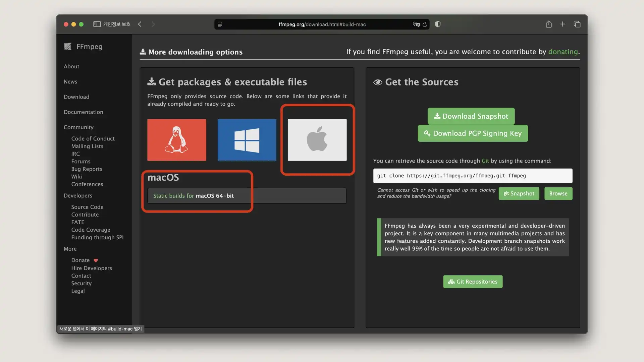644x362 pixels.
Task: Open Security link
Action: click(x=82, y=284)
